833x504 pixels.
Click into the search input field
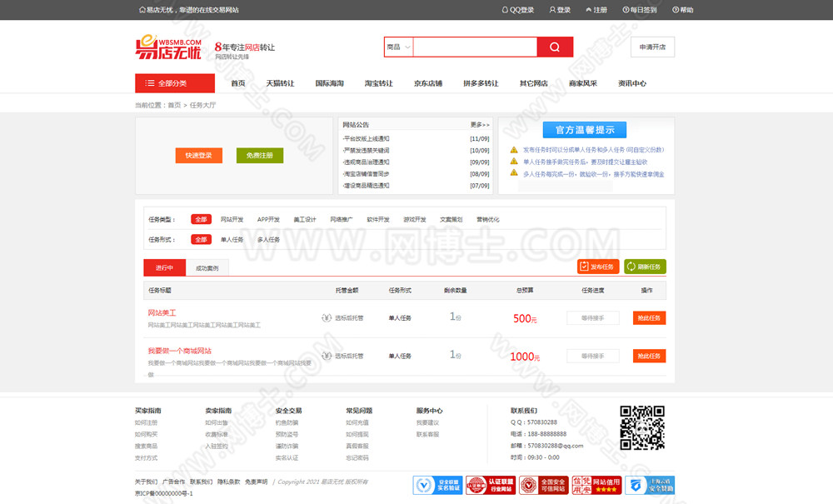(475, 47)
